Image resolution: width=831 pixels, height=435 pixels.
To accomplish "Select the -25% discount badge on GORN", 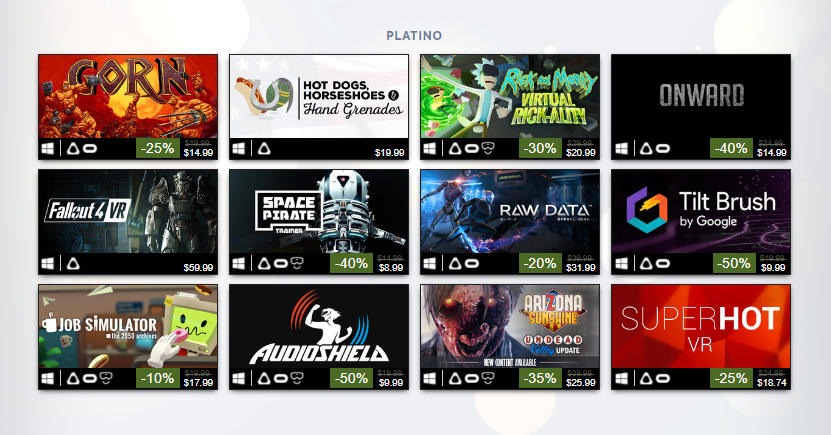I will 158,148.
